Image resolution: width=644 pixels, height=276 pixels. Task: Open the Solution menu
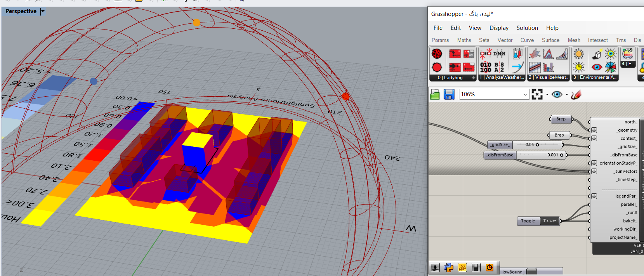point(527,28)
